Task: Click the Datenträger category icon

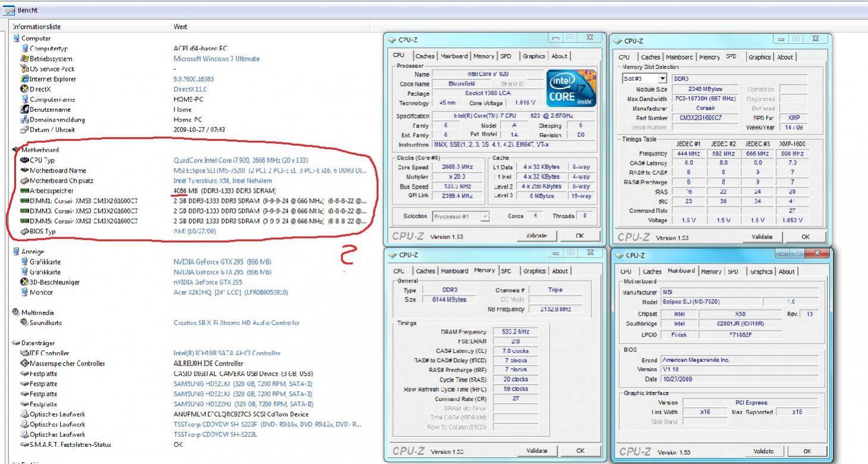Action: (x=16, y=343)
